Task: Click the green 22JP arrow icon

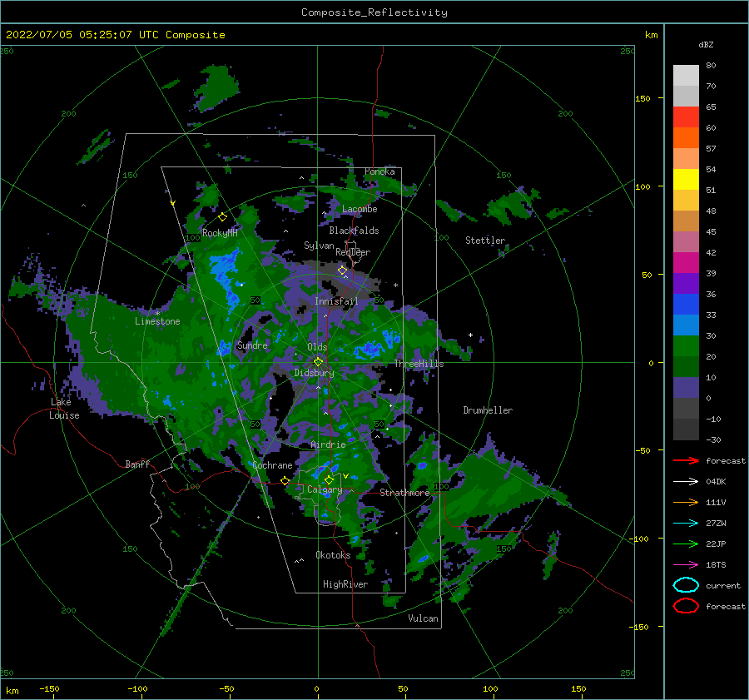Action: (x=686, y=544)
